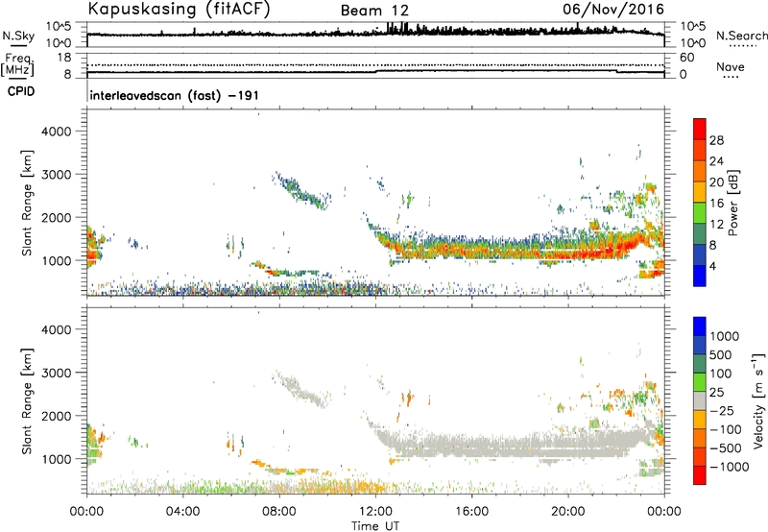Image resolution: width=768 pixels, height=532 pixels.
Task: Click the 20:00 time tick label
Action: pyautogui.click(x=567, y=512)
